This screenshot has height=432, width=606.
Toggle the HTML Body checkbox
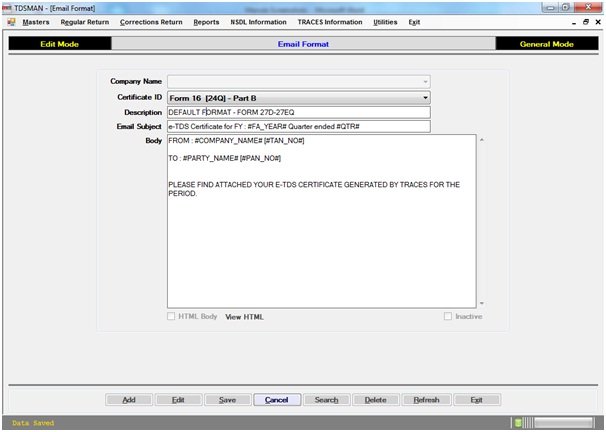click(171, 316)
